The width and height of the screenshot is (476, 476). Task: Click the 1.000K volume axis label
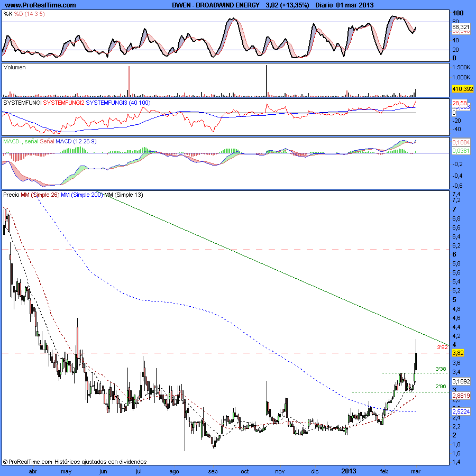[x=461, y=77]
